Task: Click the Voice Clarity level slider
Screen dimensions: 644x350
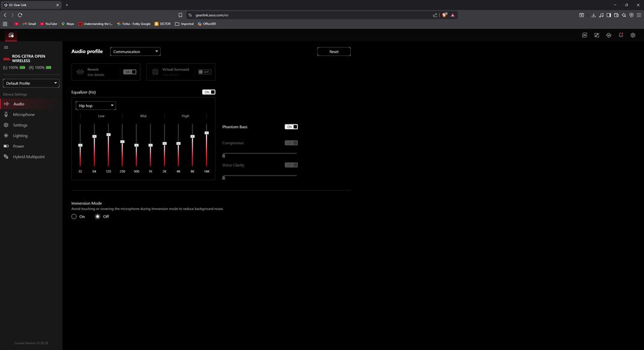Action: coord(259,176)
